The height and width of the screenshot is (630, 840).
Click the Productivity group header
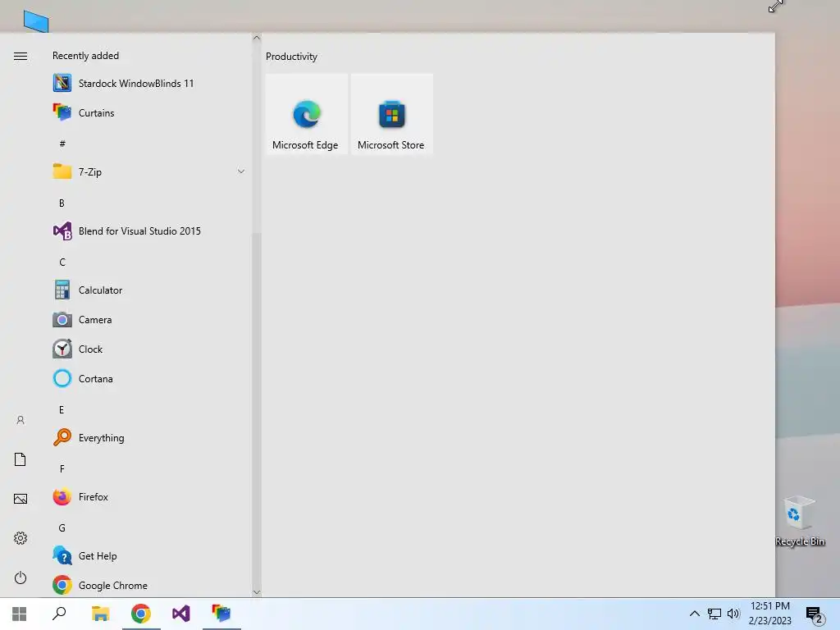pos(291,57)
